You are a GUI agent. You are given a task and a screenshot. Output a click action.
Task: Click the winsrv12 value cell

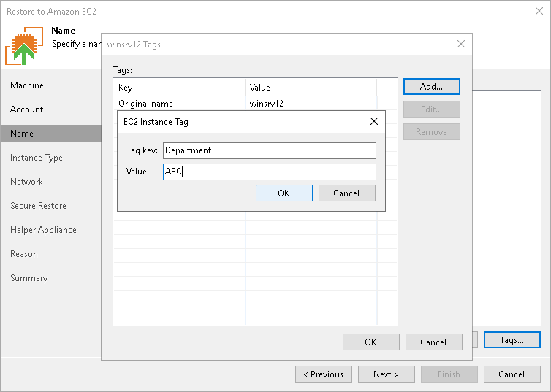(266, 104)
